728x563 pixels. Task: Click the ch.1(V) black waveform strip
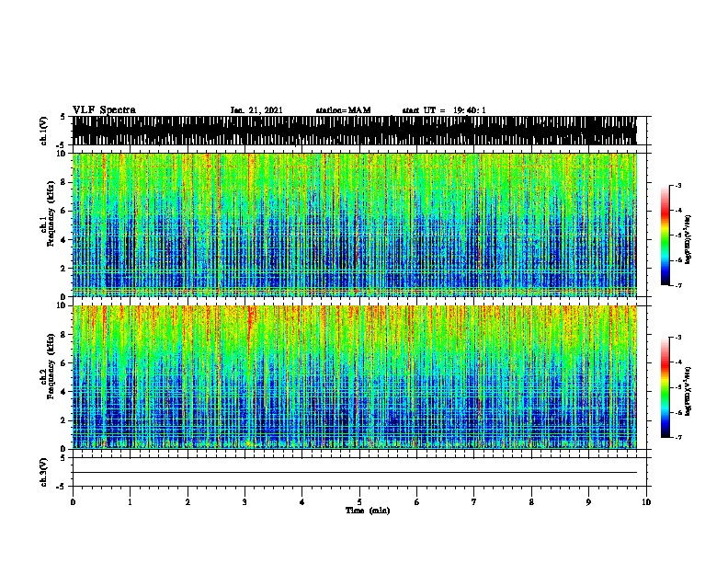pos(354,131)
